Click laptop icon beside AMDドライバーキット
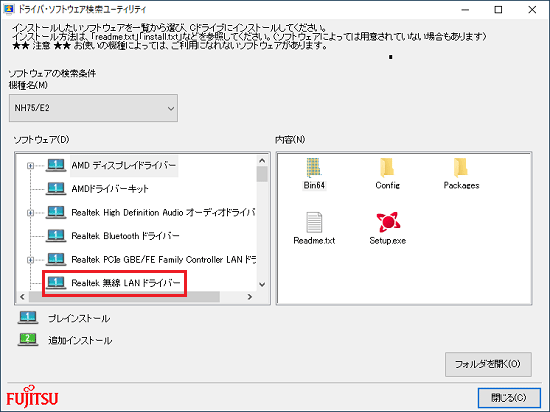The image size is (550, 412). (x=56, y=189)
